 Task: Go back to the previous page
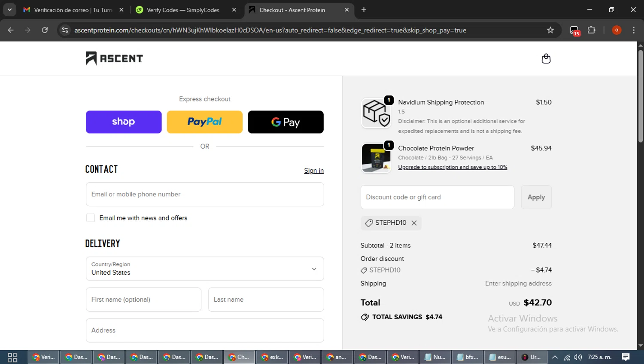tap(11, 30)
